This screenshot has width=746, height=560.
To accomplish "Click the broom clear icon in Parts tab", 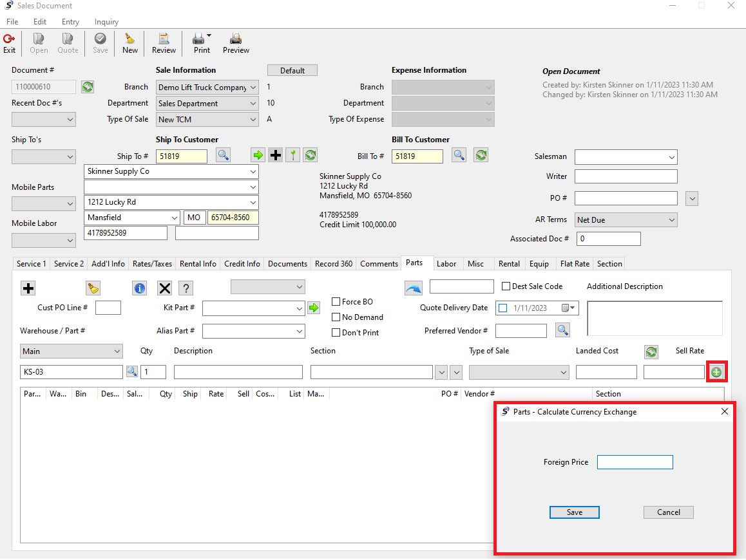I will 93,288.
